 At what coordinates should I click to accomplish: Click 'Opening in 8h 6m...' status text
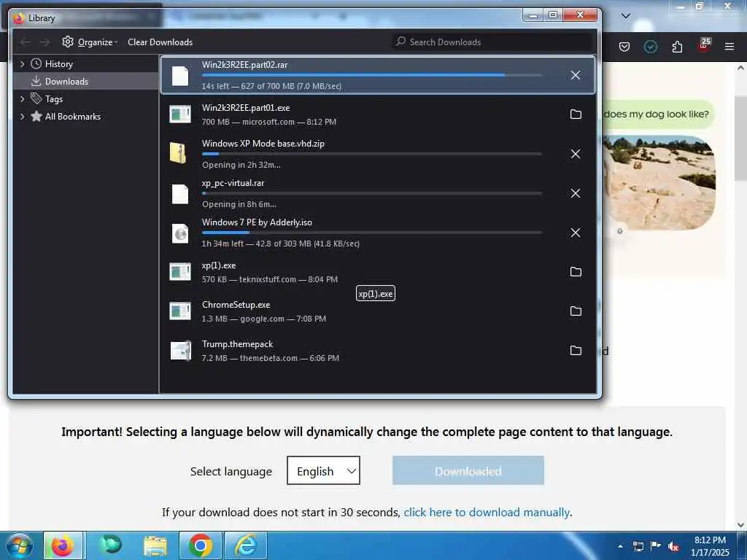239,204
